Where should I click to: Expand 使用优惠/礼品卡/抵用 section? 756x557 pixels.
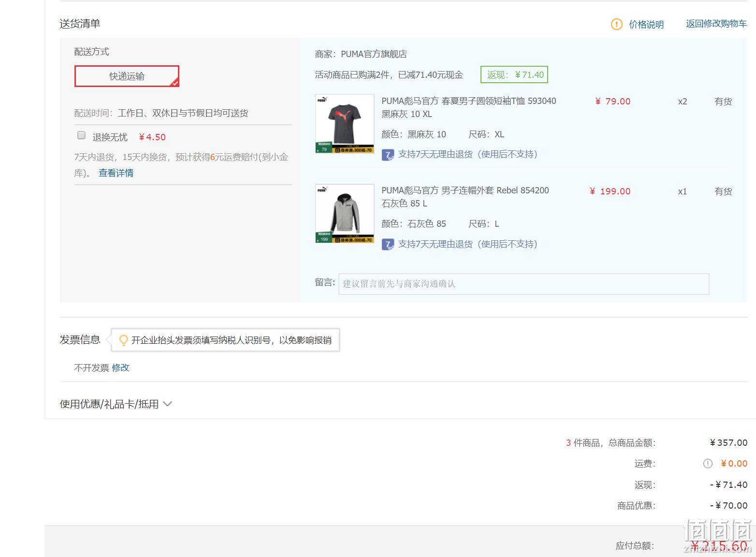click(116, 404)
